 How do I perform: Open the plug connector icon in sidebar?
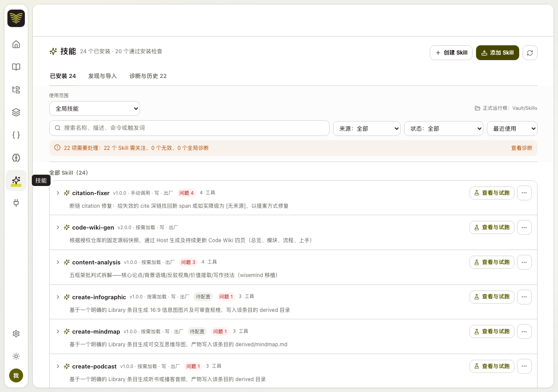point(16,203)
